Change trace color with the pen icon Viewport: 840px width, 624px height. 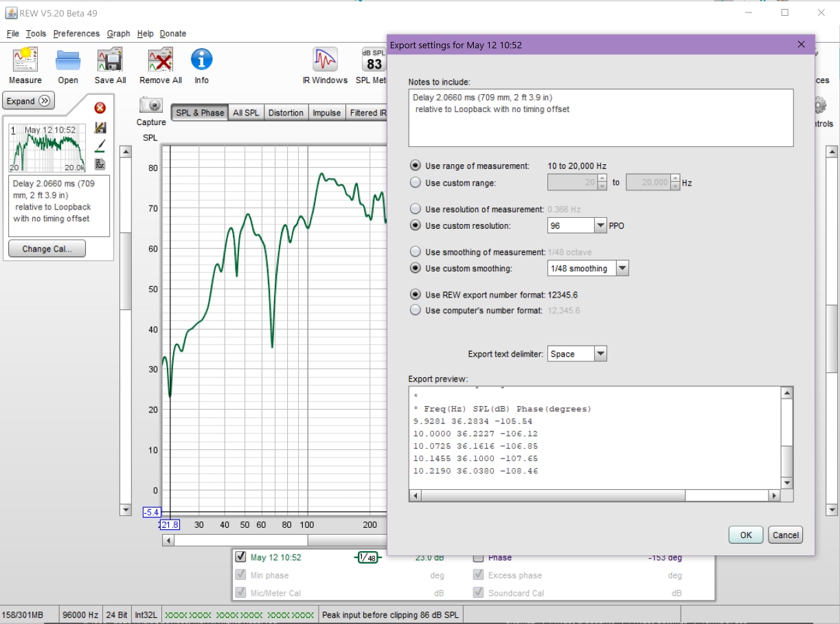pos(100,145)
